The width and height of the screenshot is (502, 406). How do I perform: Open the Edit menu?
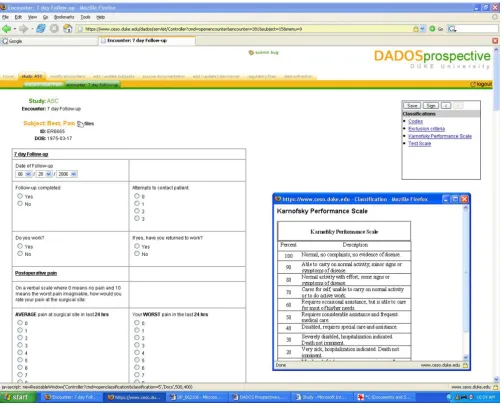click(18, 17)
